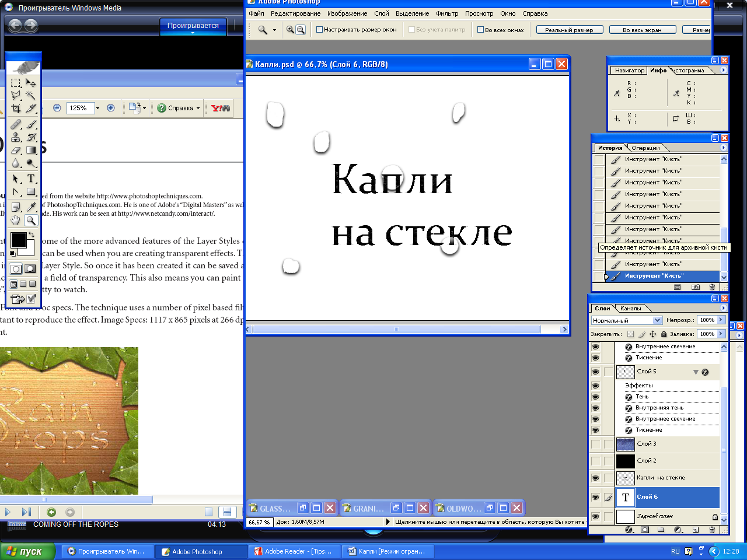Enable Настраивать размер окон checkbox

point(319,30)
